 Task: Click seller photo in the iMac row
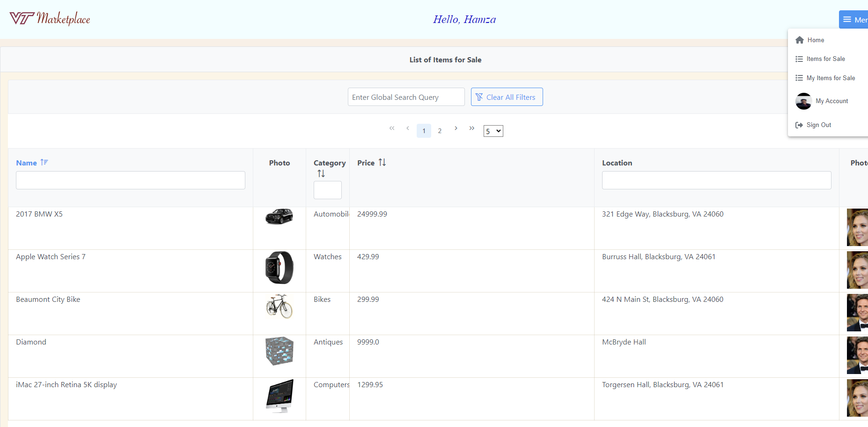[857, 398]
